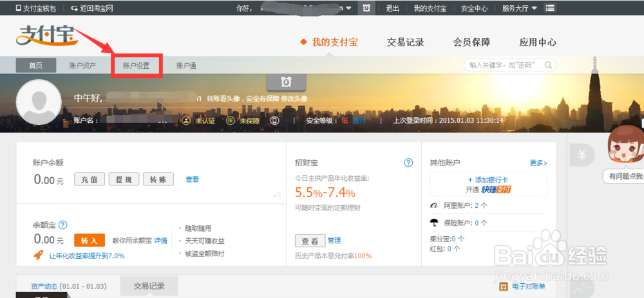Click the 查看 button under 招财宝
Screen dimensions: 644x298
pyautogui.click(x=310, y=241)
